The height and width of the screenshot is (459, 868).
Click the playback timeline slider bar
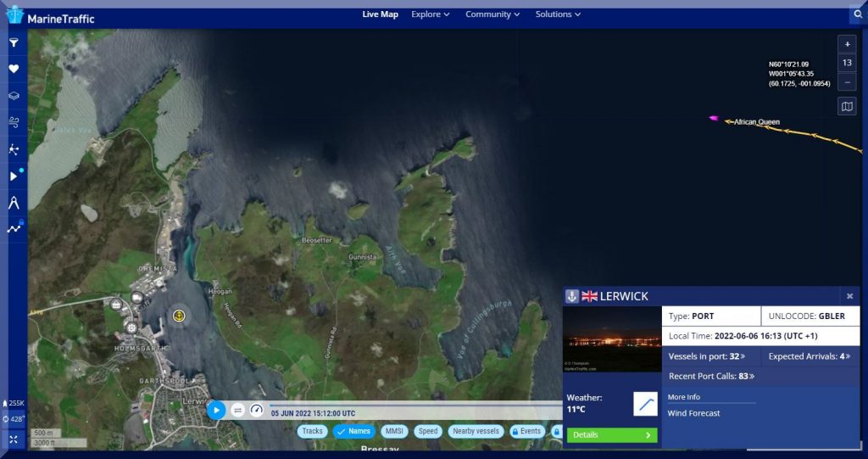[x=407, y=405]
